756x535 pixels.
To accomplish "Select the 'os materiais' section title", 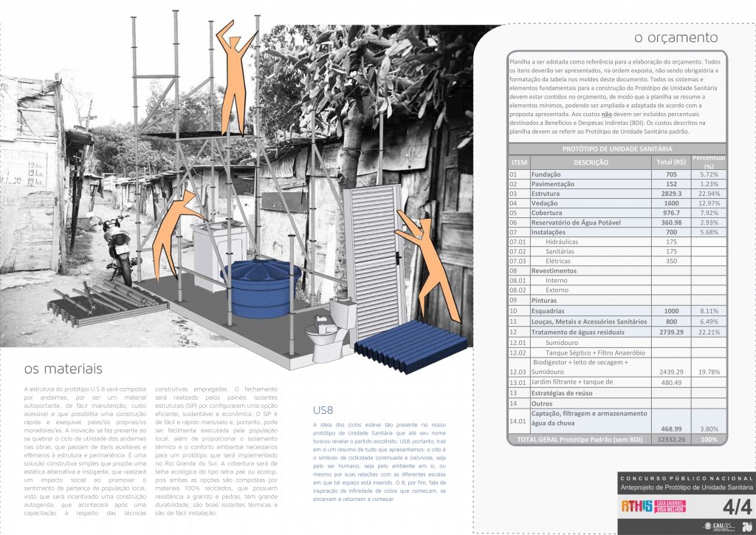I will tap(63, 369).
